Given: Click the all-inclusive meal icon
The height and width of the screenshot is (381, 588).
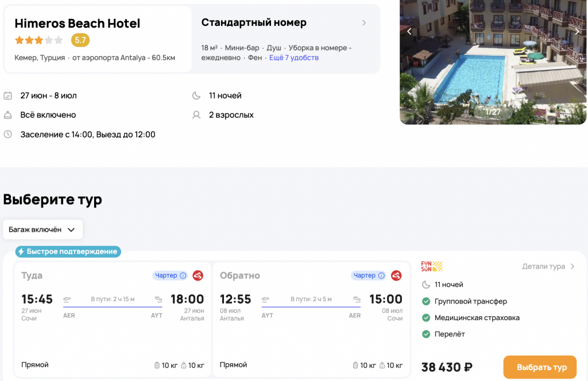Looking at the screenshot, I should point(8,115).
